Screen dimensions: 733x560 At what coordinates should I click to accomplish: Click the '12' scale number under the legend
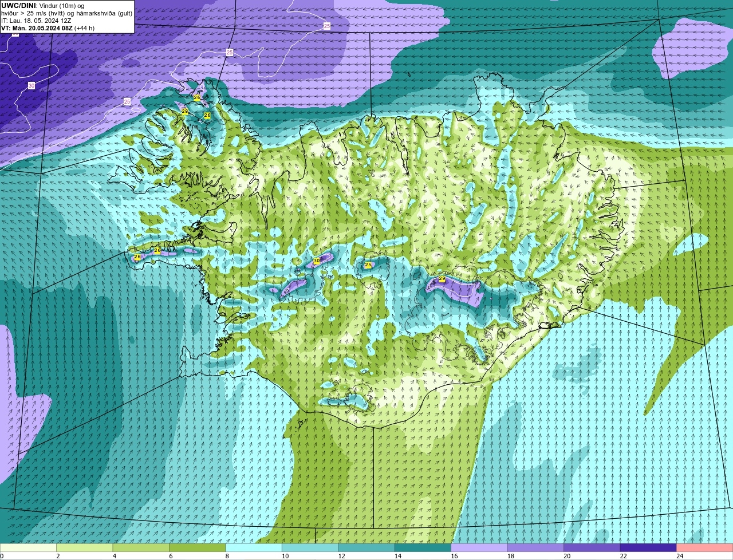point(341,556)
